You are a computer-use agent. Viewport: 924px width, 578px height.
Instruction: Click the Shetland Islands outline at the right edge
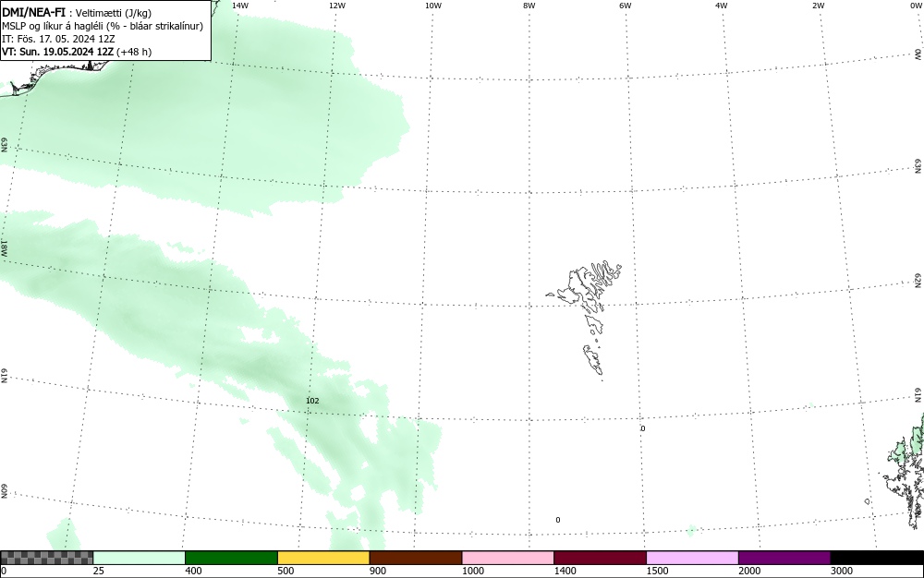[x=905, y=471]
